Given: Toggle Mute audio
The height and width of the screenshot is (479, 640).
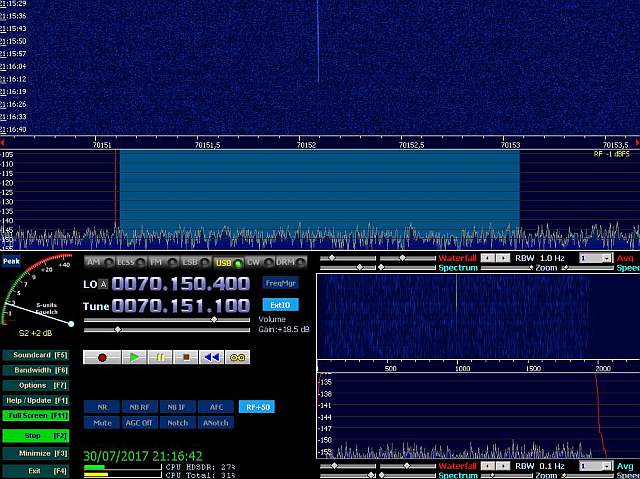Looking at the screenshot, I should click(102, 422).
